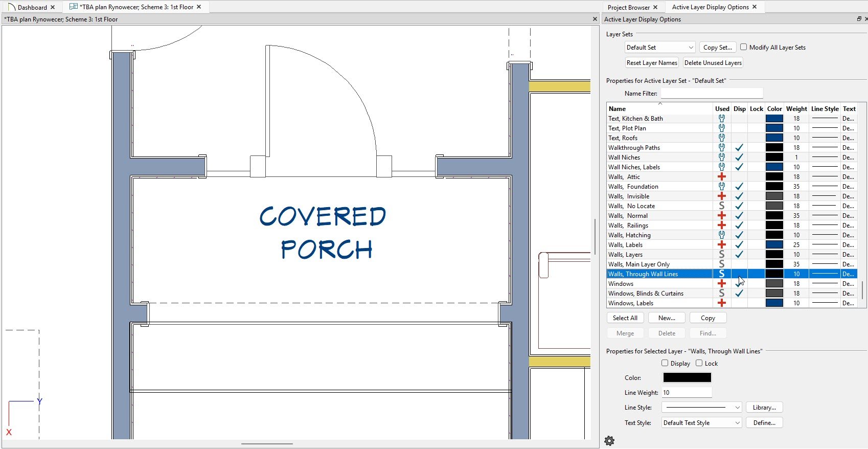Click the Used icon for Walkthrough Paths

(x=722, y=148)
